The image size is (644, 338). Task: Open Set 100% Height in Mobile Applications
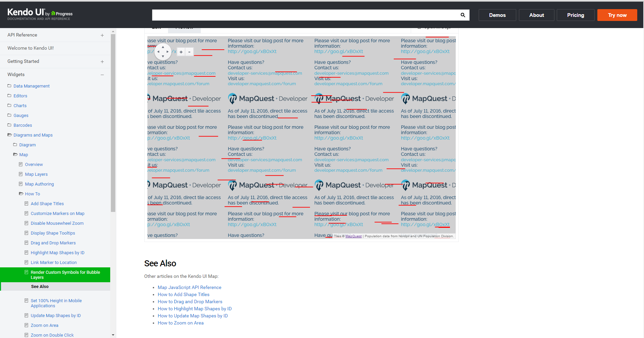(x=56, y=303)
